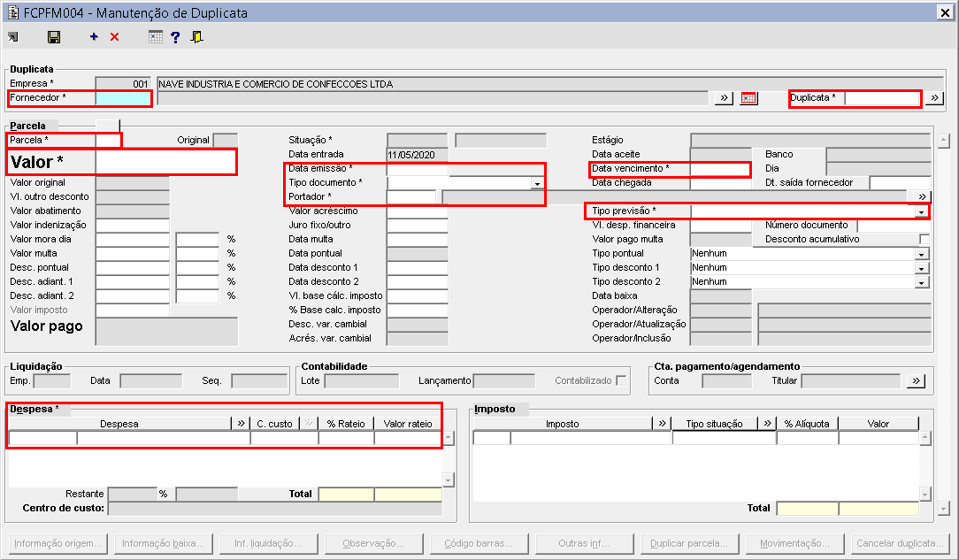Viewport: 959px width, 560px height.
Task: Click the shortcut arrow toolbar icon
Action: click(x=13, y=37)
